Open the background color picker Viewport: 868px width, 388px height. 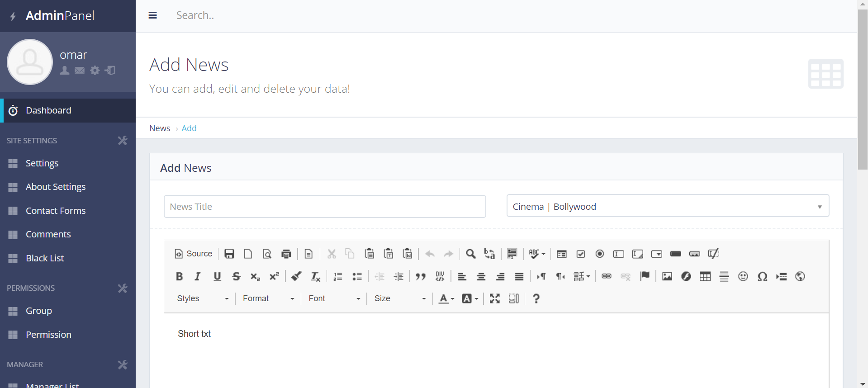point(470,298)
